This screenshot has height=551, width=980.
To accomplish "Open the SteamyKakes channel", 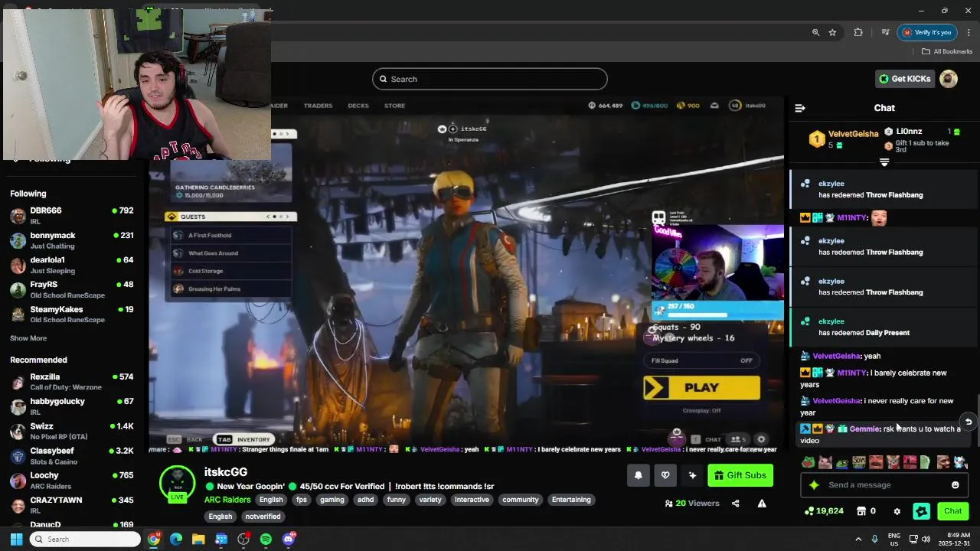I will (x=73, y=315).
